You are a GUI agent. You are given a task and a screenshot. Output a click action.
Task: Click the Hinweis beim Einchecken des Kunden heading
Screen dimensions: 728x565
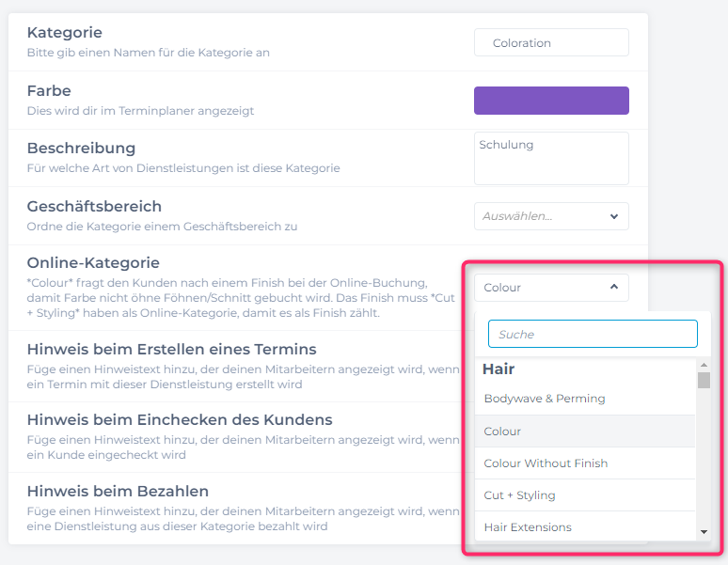pos(179,419)
